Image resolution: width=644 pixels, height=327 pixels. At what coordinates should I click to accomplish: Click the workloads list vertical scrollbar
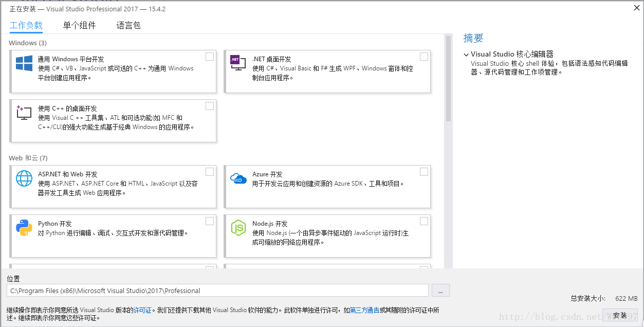448,77
